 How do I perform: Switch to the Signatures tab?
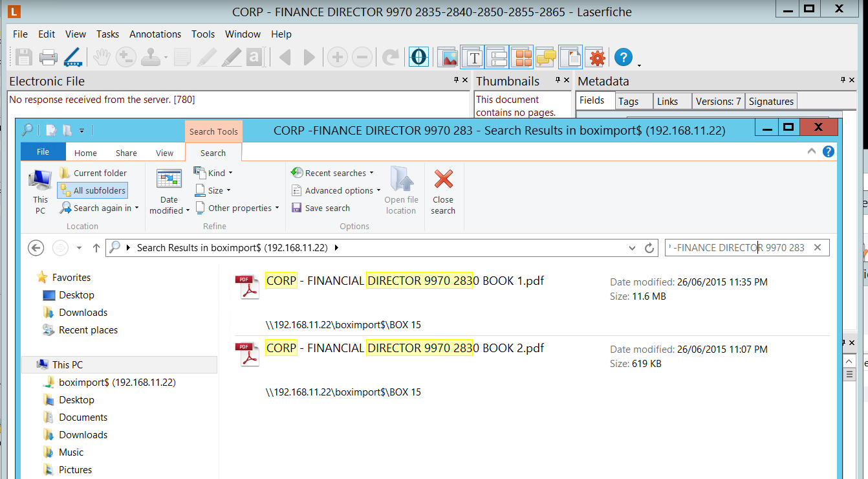pyautogui.click(x=771, y=101)
